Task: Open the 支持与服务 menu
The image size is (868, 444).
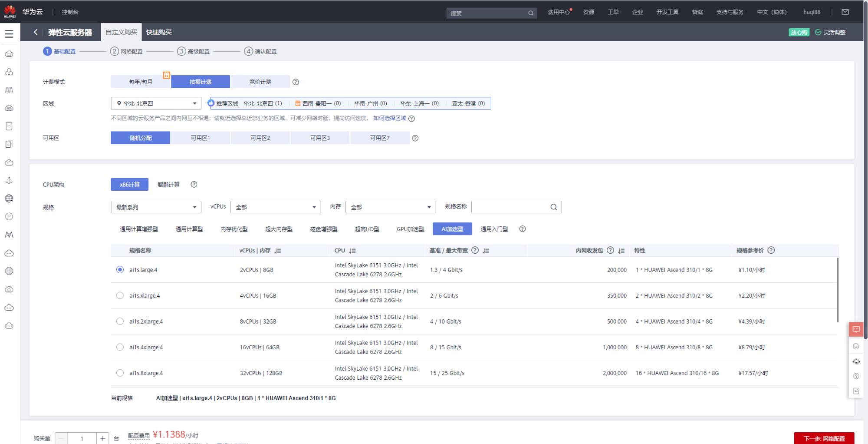Action: pyautogui.click(x=730, y=12)
